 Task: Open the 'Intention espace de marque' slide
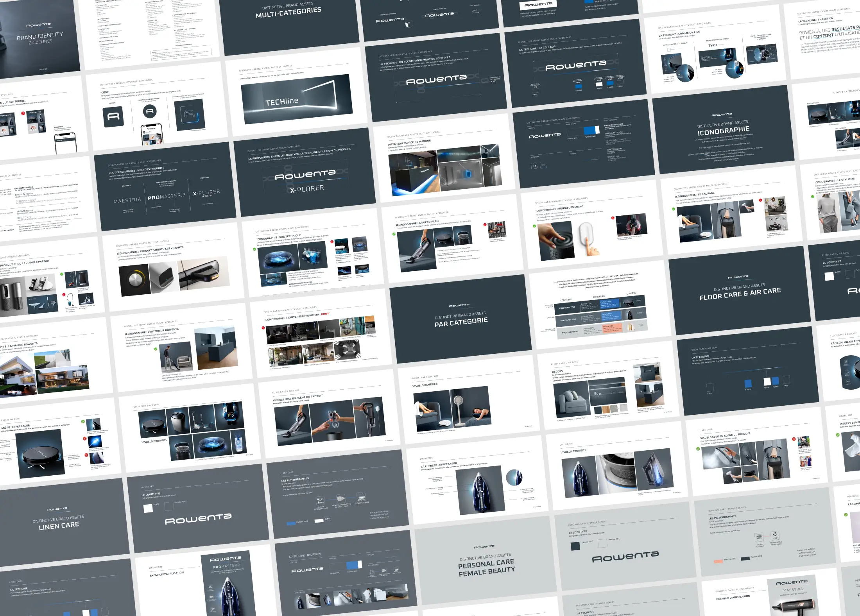pyautogui.click(x=444, y=158)
